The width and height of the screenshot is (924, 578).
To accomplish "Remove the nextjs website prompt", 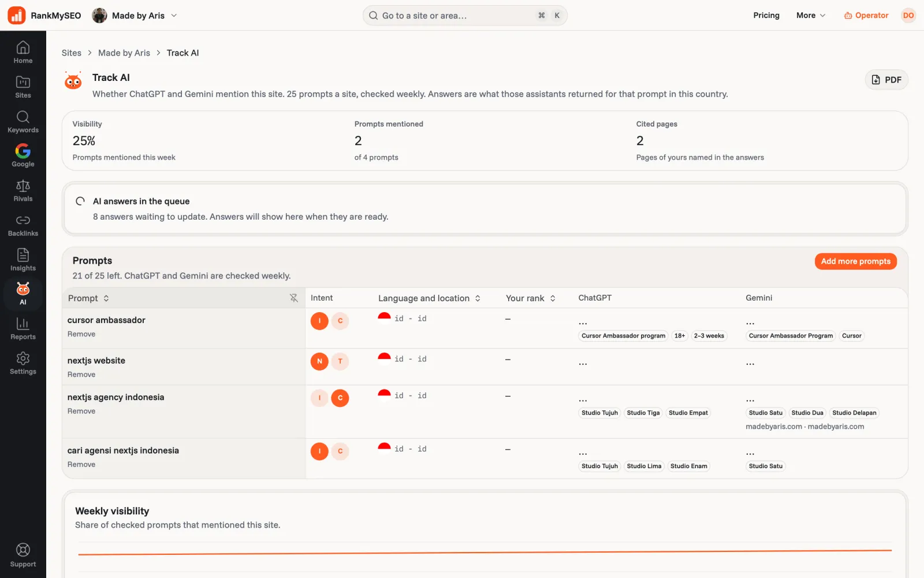I will (x=81, y=375).
